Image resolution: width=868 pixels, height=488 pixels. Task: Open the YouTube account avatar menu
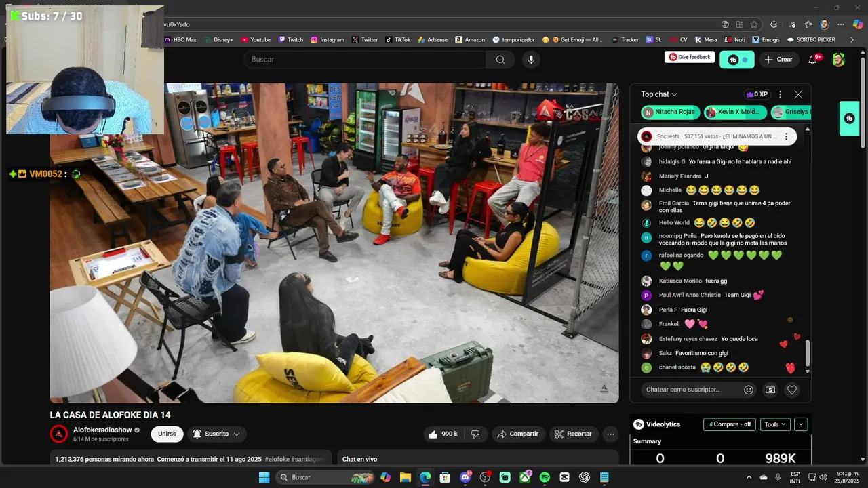point(838,60)
